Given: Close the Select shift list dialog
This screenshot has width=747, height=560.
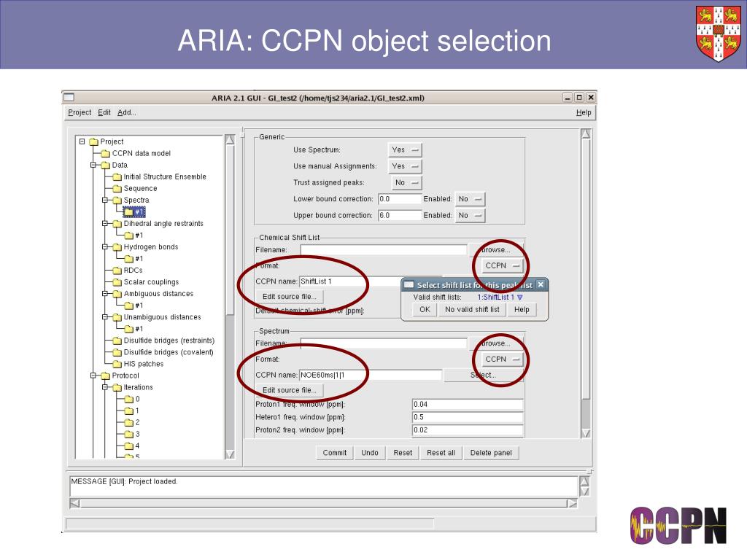Looking at the screenshot, I should tap(541, 285).
